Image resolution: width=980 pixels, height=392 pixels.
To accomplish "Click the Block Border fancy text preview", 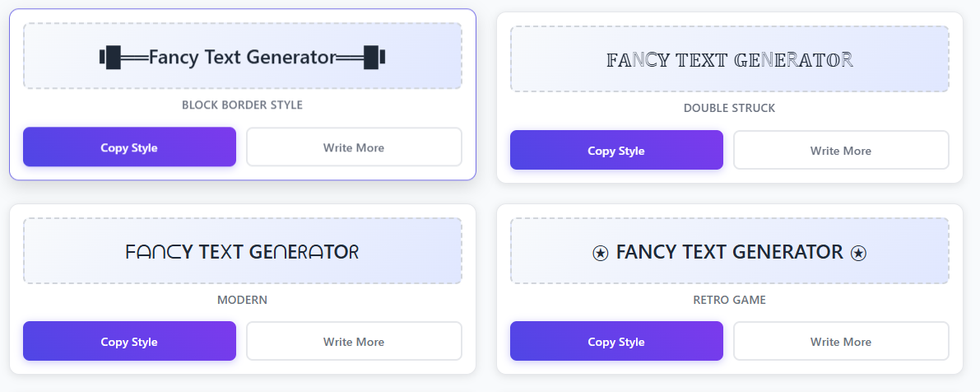I will coord(243,56).
